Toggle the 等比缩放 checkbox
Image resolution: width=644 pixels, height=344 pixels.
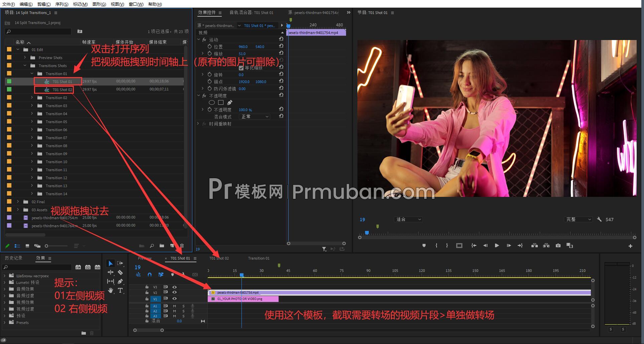coord(241,68)
